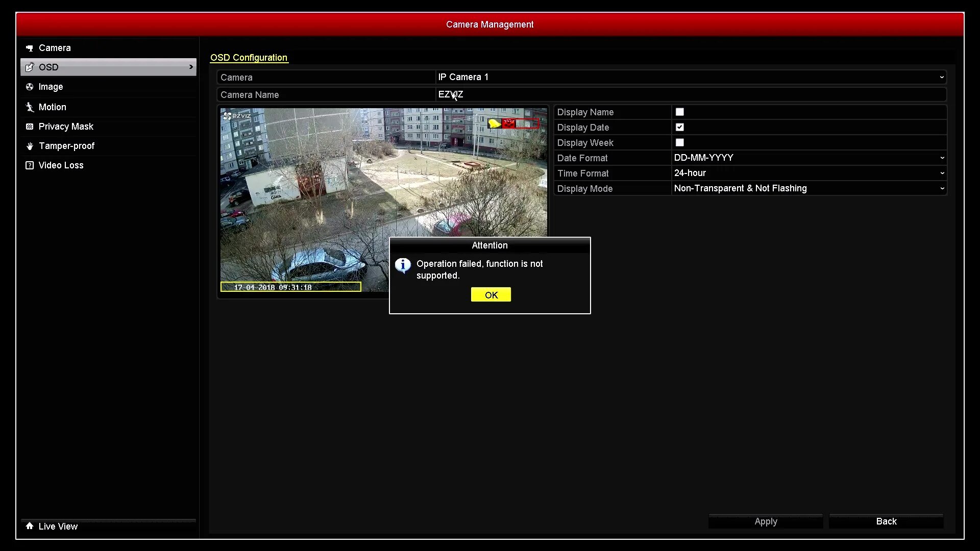Open Image settings via globe icon
Screen dimensions: 980x551
(30, 87)
